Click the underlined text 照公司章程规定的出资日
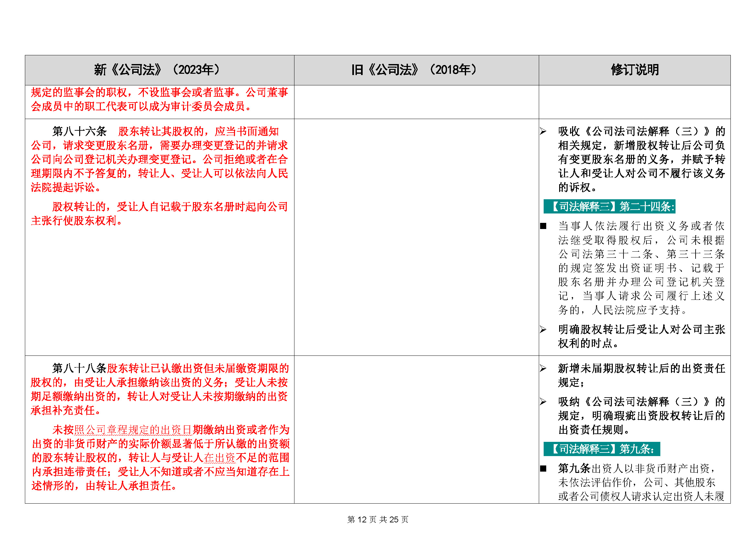This screenshot has height=535, width=756. tap(133, 430)
